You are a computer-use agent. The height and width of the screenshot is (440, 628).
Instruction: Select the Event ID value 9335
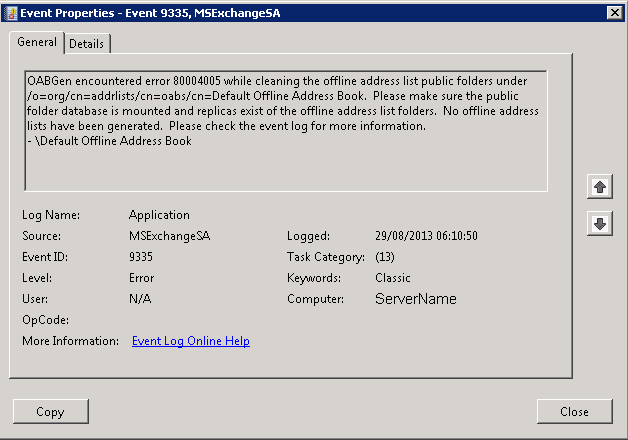(x=141, y=257)
